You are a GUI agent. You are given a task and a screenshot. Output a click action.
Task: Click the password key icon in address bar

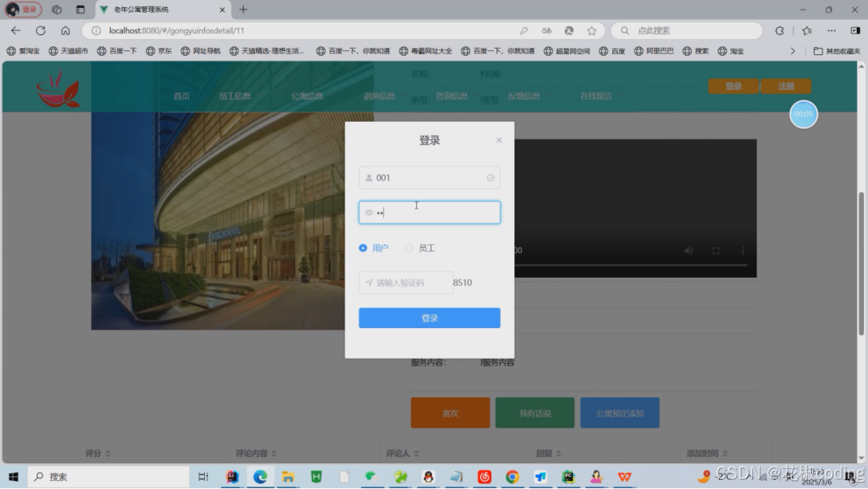click(x=523, y=31)
